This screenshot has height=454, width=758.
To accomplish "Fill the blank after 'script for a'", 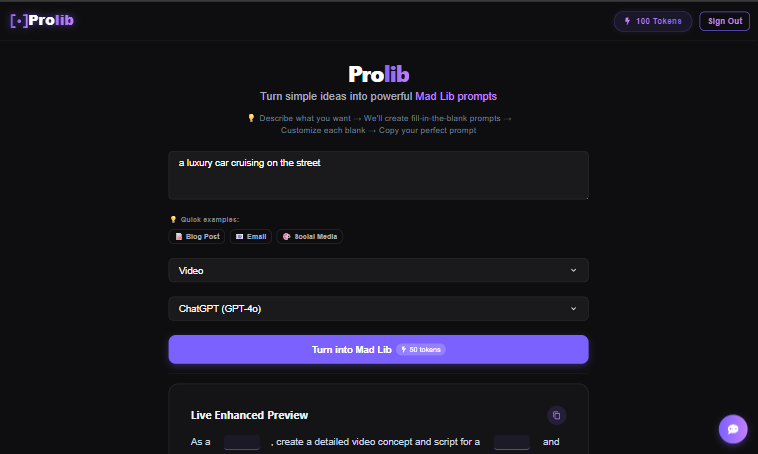I will (x=511, y=442).
